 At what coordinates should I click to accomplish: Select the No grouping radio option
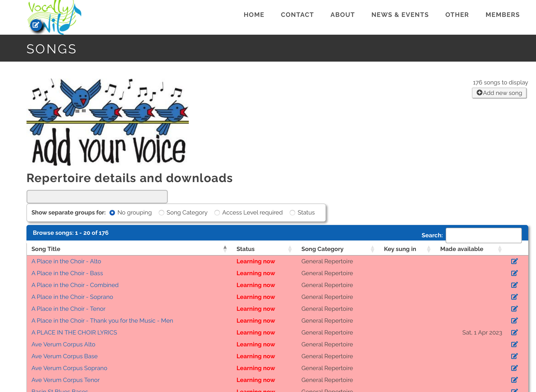click(x=112, y=213)
